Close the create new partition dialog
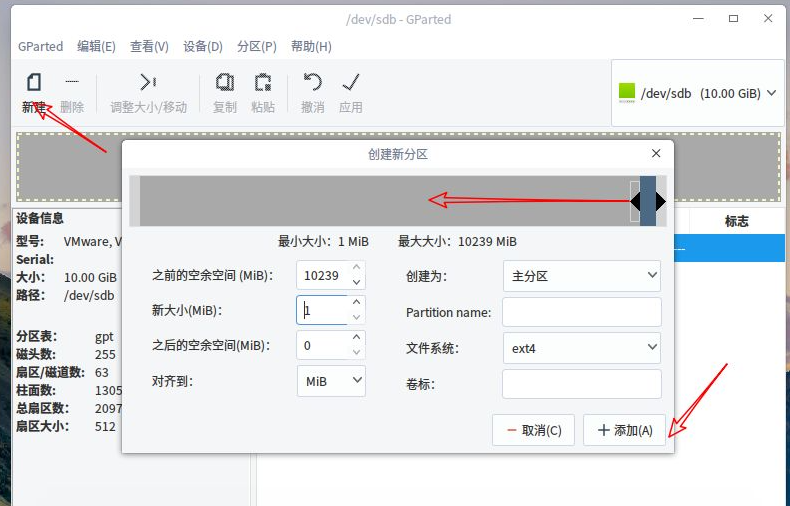The height and width of the screenshot is (506, 790). coord(656,154)
